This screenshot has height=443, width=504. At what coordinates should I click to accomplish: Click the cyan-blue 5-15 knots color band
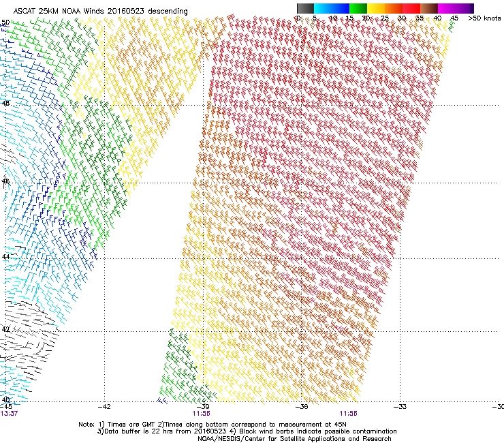click(332, 8)
